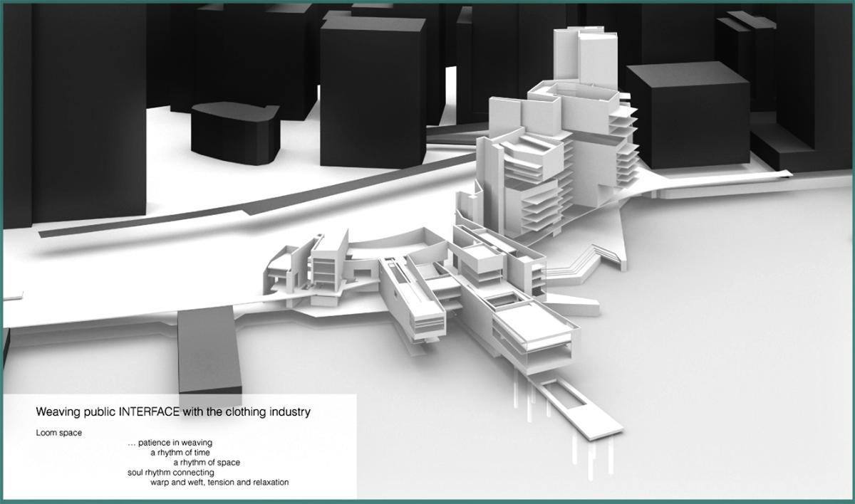The image size is (855, 504).
Task: Click the 'Loom space' text line
Action: tap(59, 433)
